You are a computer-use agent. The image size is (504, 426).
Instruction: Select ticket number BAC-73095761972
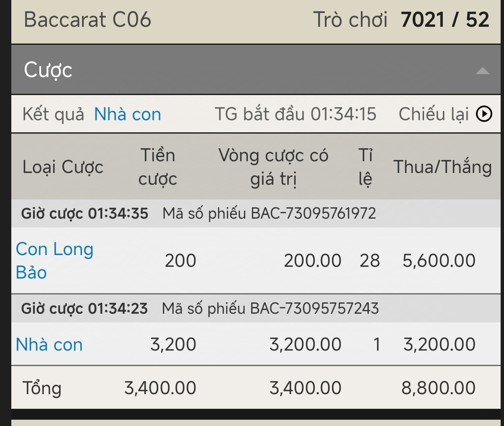pyautogui.click(x=313, y=214)
